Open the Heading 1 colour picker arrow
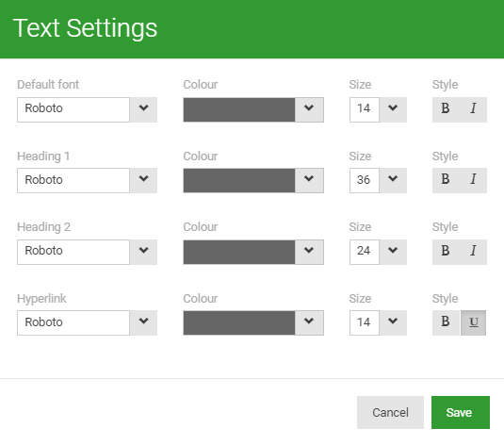 [x=309, y=180]
